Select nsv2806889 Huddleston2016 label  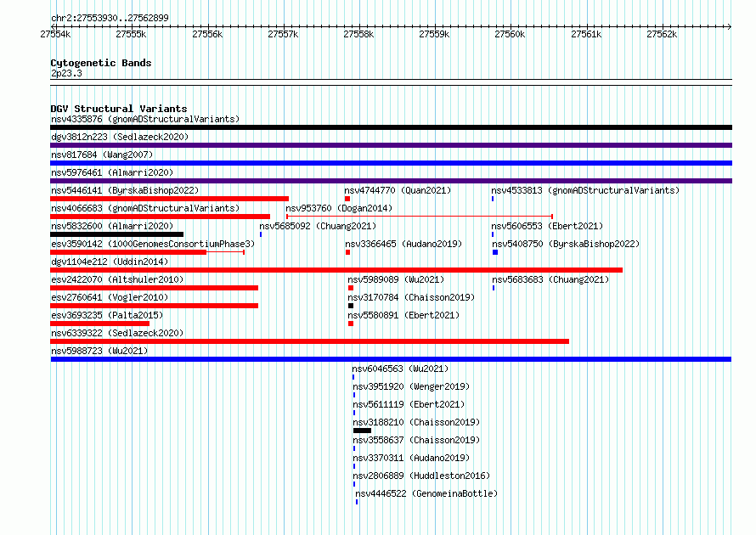tap(421, 476)
